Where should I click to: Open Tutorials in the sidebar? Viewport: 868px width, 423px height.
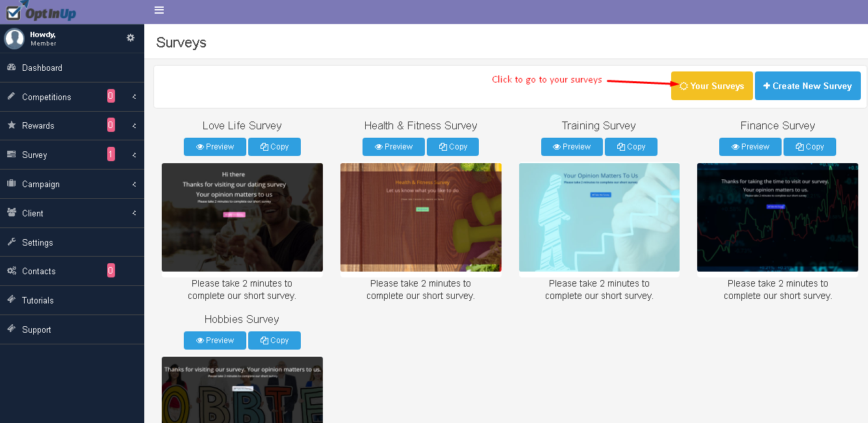coord(72,300)
